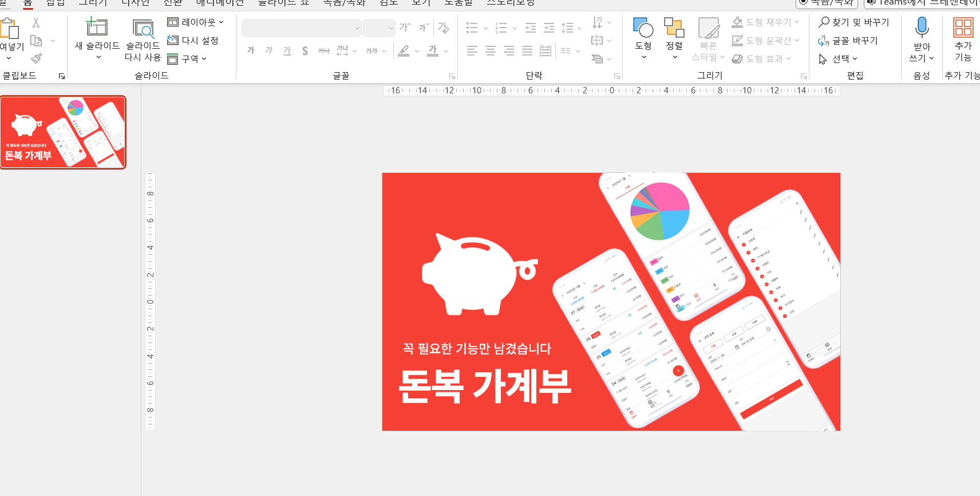
Task: Click 글꼴 바꾸기 replace fonts
Action: (x=848, y=41)
